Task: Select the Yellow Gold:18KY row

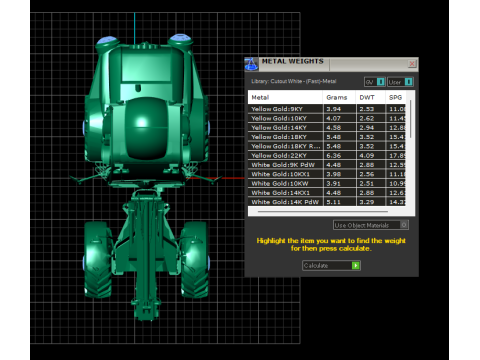Action: click(x=327, y=137)
